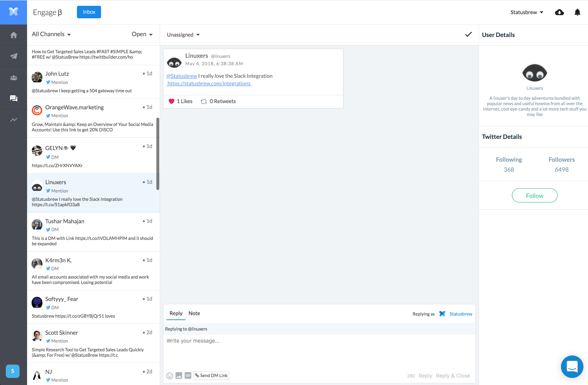Open the statusbrew.com/integrations link

[x=209, y=84]
